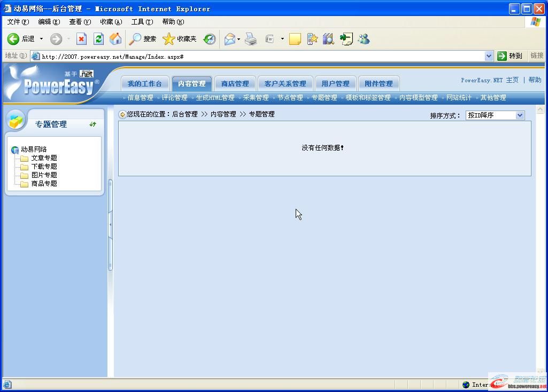Open the 帮助 link at top right

pyautogui.click(x=535, y=80)
